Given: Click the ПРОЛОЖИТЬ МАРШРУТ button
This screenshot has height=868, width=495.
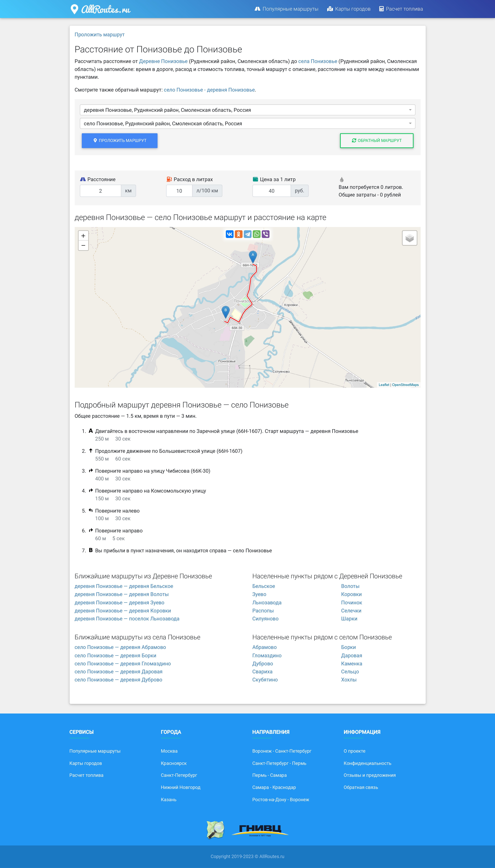Looking at the screenshot, I should click(120, 141).
